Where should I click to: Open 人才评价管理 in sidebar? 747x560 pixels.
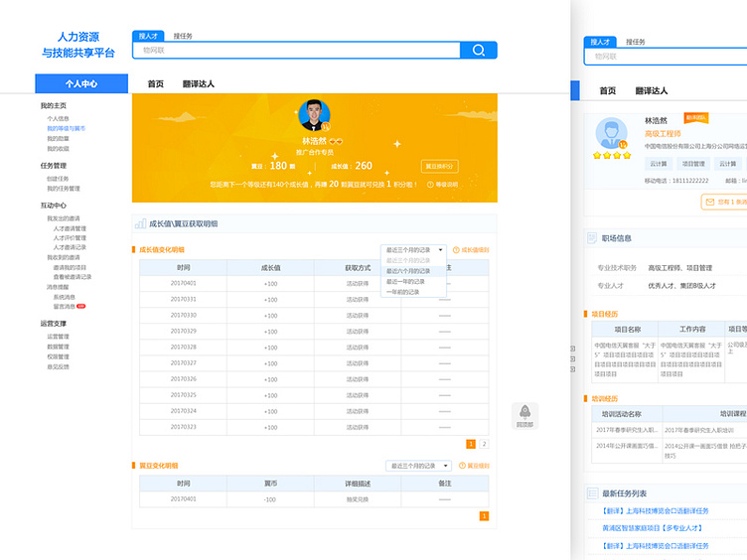point(70,238)
